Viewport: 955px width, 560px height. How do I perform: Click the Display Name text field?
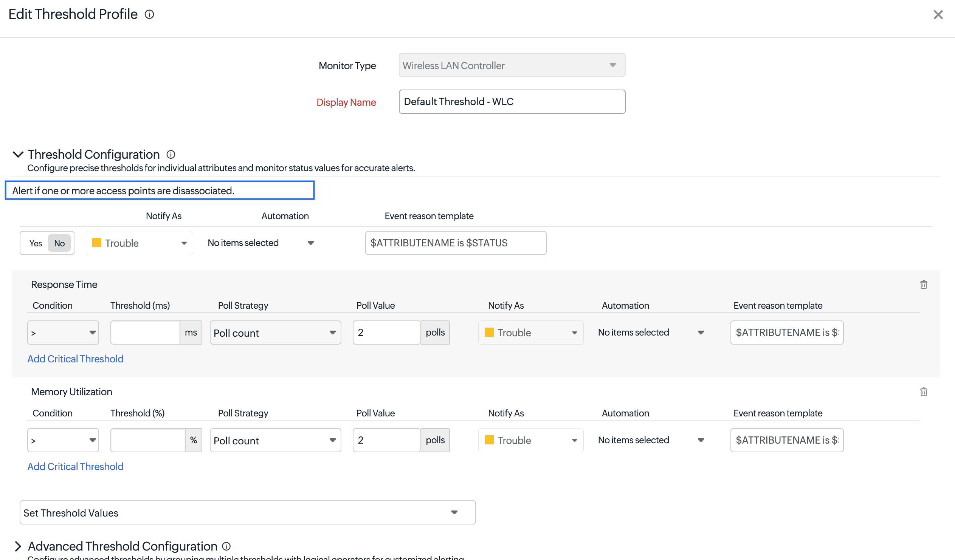(512, 102)
